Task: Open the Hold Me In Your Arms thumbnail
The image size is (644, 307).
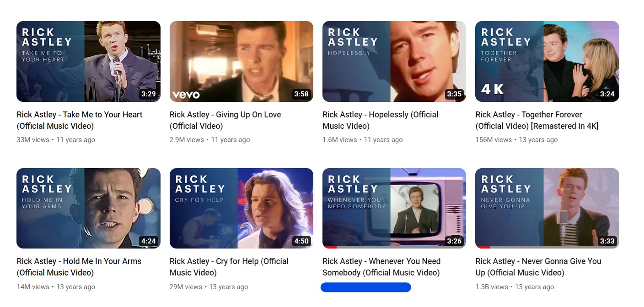Action: pos(88,208)
